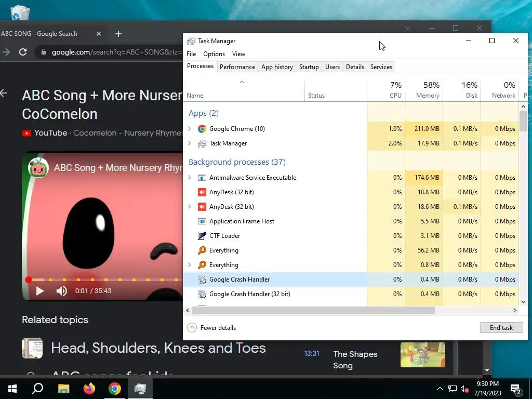Image resolution: width=532 pixels, height=399 pixels.
Task: Close the ABC SONG Chrome tab
Action: coord(98,34)
